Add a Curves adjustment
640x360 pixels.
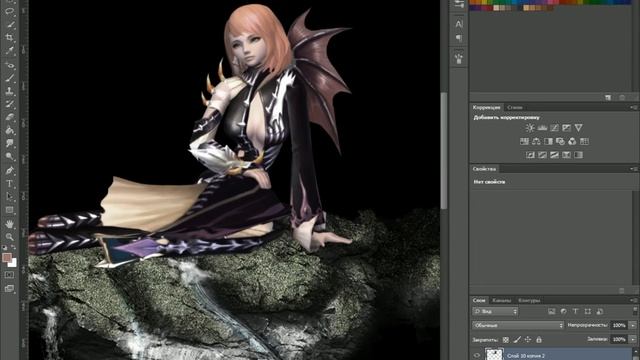pos(554,128)
